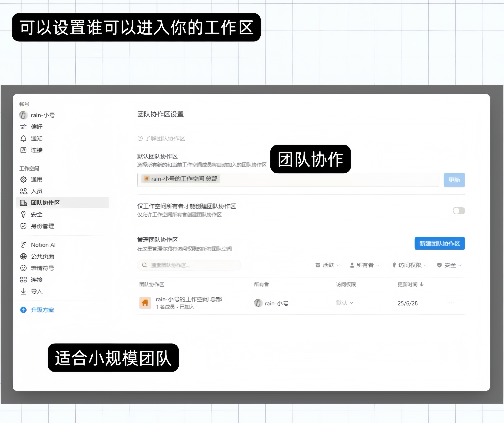Click the 搜索团队协作区 search field
The width and height of the screenshot is (504, 423).
[189, 265]
